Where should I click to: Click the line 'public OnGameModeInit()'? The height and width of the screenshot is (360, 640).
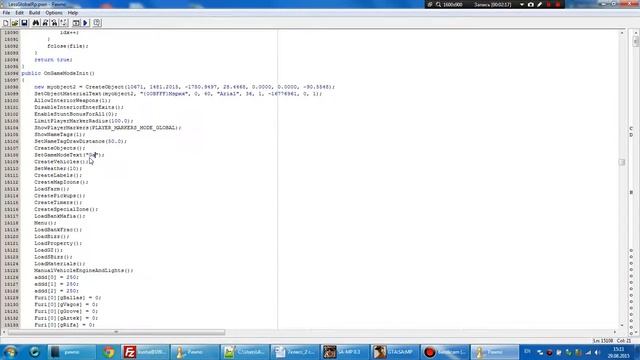[58, 73]
